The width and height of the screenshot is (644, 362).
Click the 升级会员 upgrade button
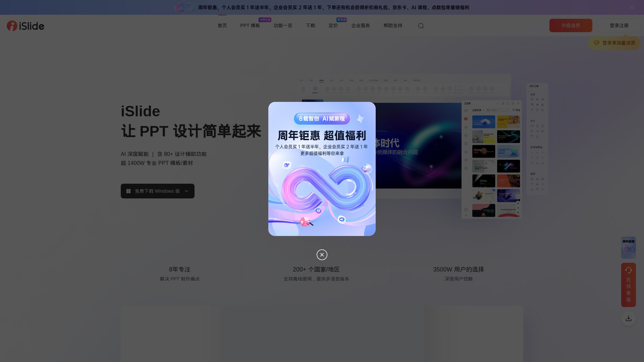pyautogui.click(x=571, y=25)
